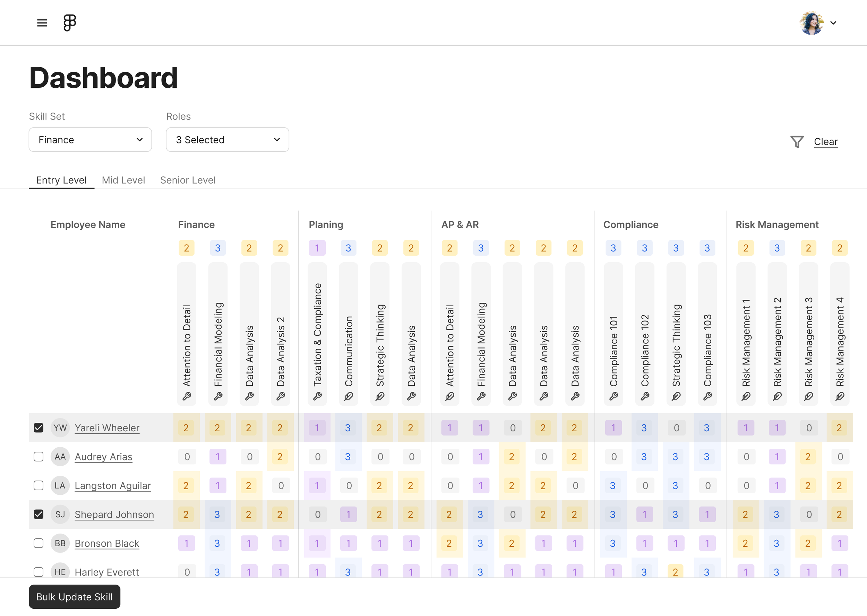The width and height of the screenshot is (867, 616).
Task: Open the hamburger navigation menu
Action: click(42, 23)
